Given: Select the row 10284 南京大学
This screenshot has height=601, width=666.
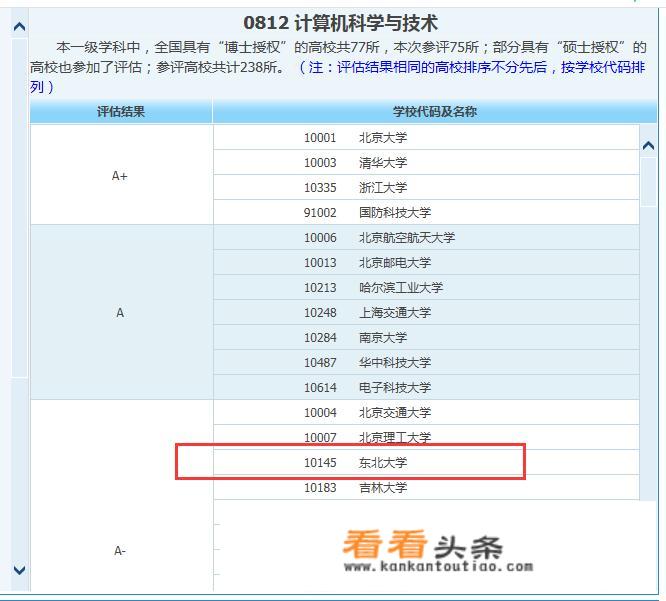Looking at the screenshot, I should (426, 338).
